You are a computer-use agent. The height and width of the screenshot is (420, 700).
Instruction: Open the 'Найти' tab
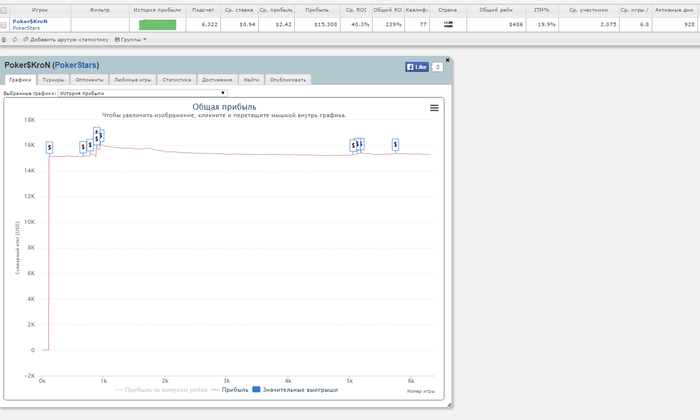pos(251,80)
